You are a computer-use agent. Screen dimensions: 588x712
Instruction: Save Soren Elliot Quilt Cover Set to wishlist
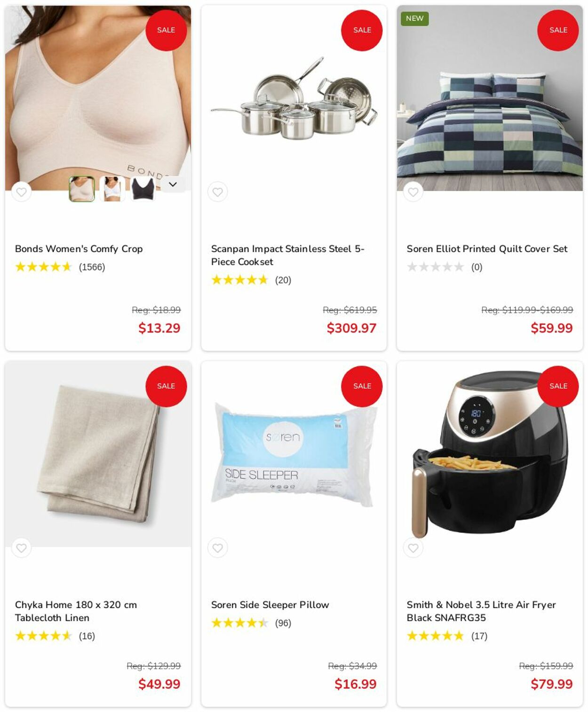413,192
